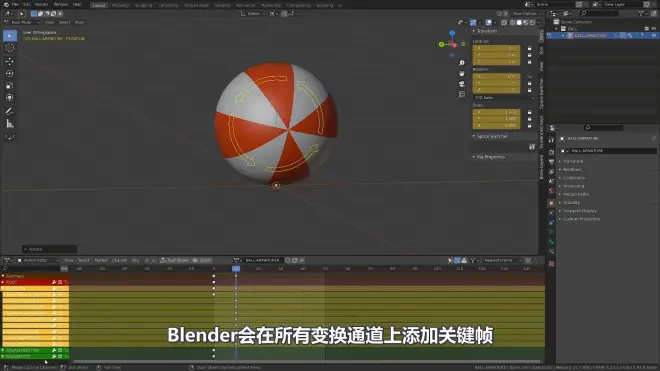Open the File menu
Image resolution: width=660 pixels, height=371 pixels.
point(15,5)
